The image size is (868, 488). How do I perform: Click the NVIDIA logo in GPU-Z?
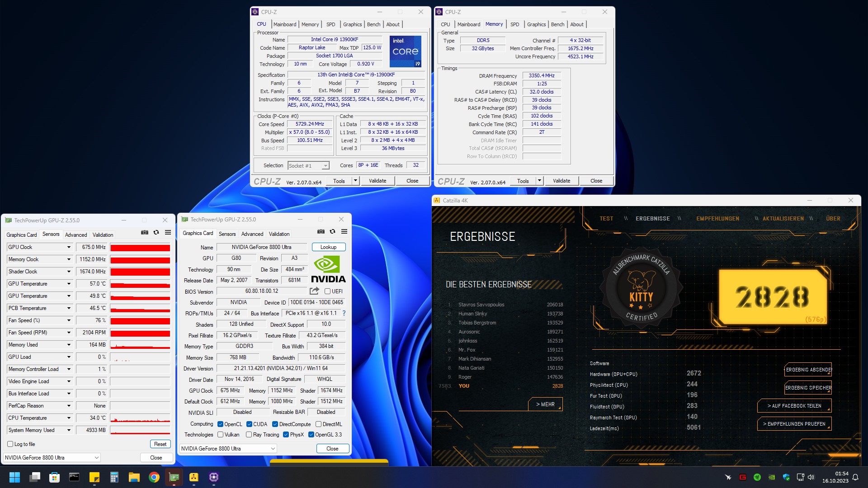pos(329,270)
